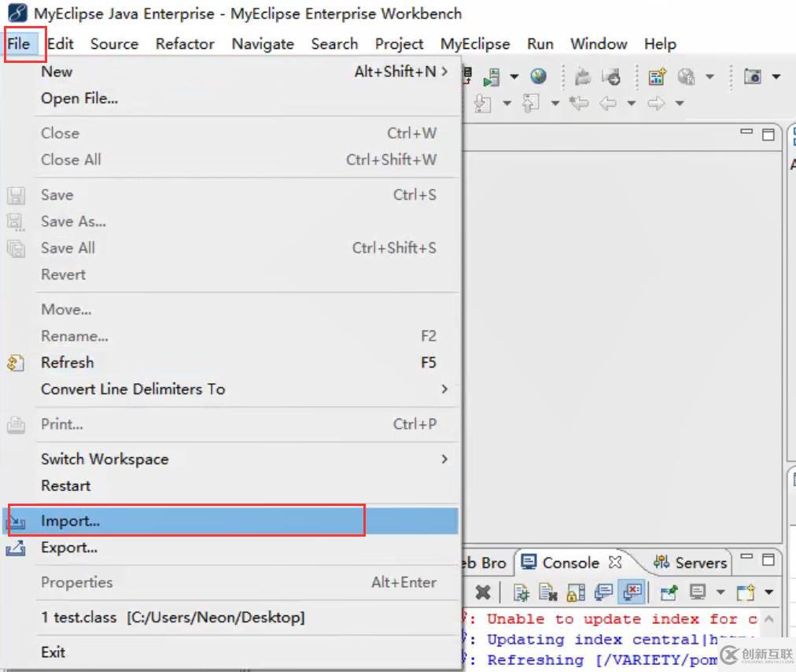Click the Export icon in File menu
The width and height of the screenshot is (796, 672).
16,548
